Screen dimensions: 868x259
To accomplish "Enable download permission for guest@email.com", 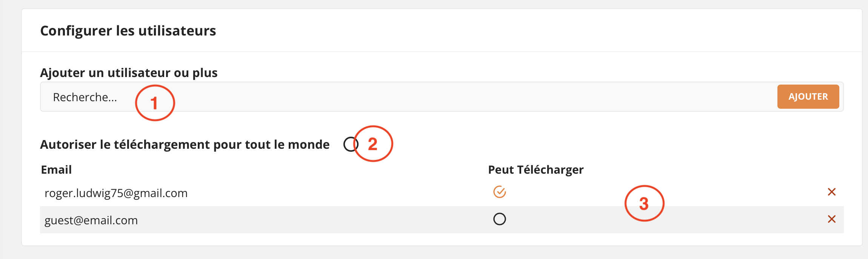I will pos(499,219).
